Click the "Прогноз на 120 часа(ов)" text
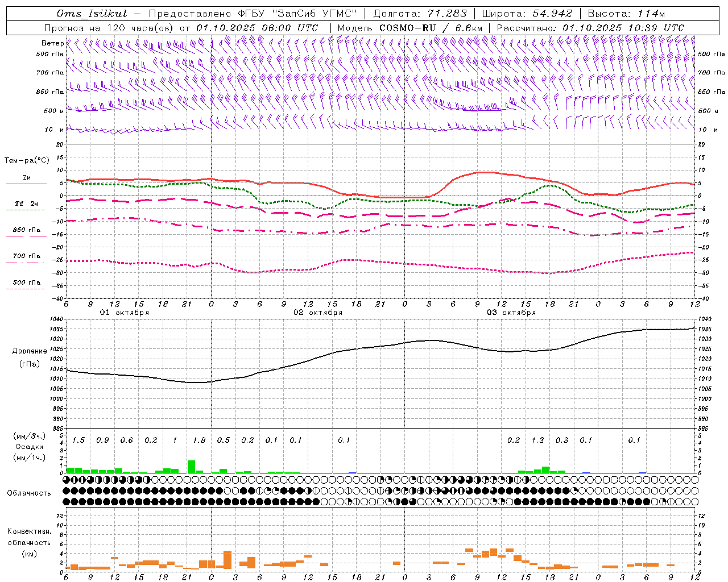The height and width of the screenshot is (582, 728). tap(110, 28)
